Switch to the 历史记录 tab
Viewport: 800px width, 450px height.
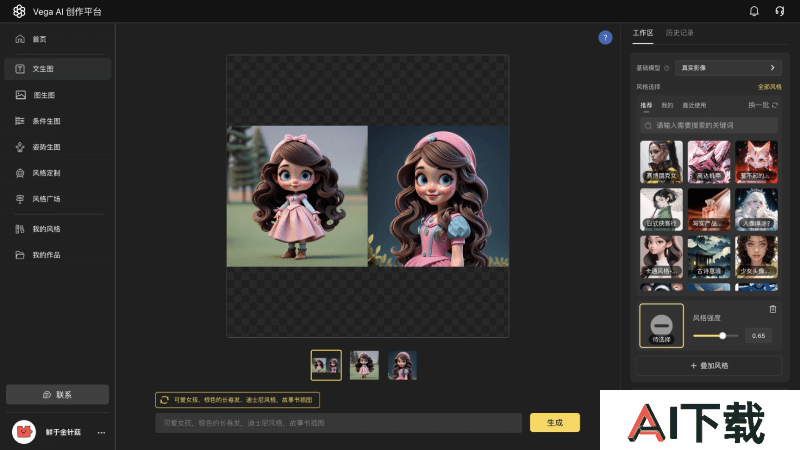click(680, 33)
